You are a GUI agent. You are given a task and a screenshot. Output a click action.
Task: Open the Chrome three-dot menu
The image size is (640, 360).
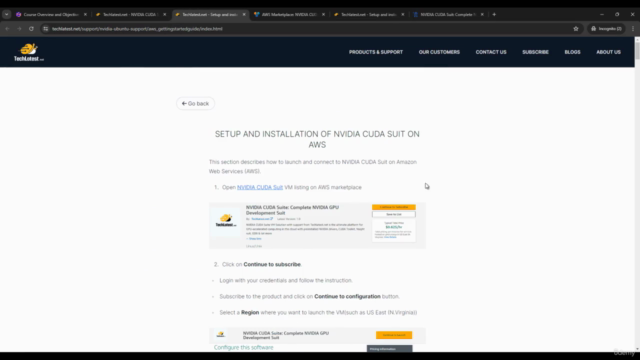(633, 29)
